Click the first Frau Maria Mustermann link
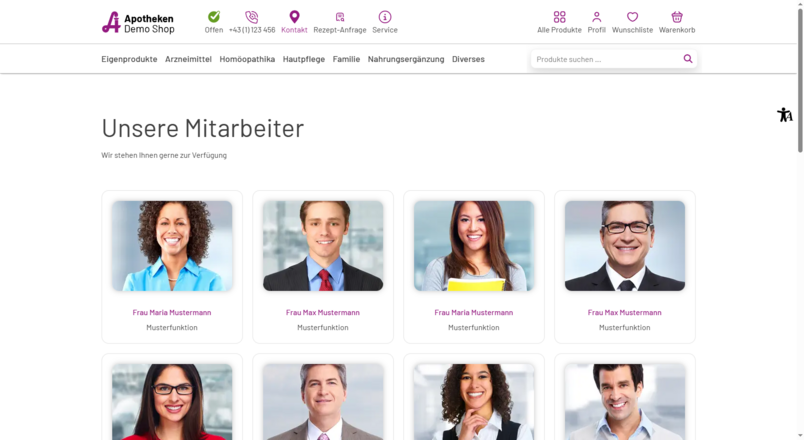 click(172, 312)
